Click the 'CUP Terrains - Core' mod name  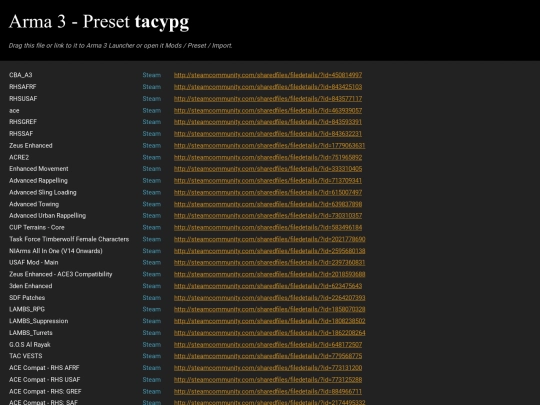pyautogui.click(x=37, y=227)
